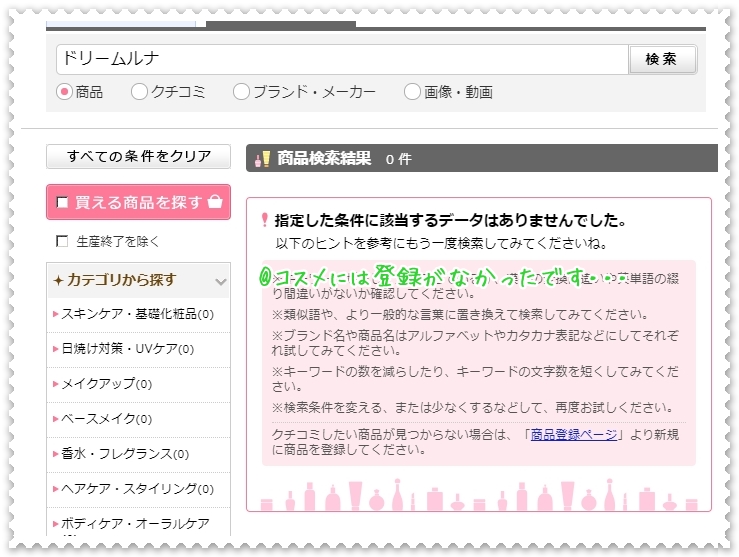The image size is (739, 557).
Task: Choose the 画像・動画 radio option
Action: pyautogui.click(x=412, y=92)
